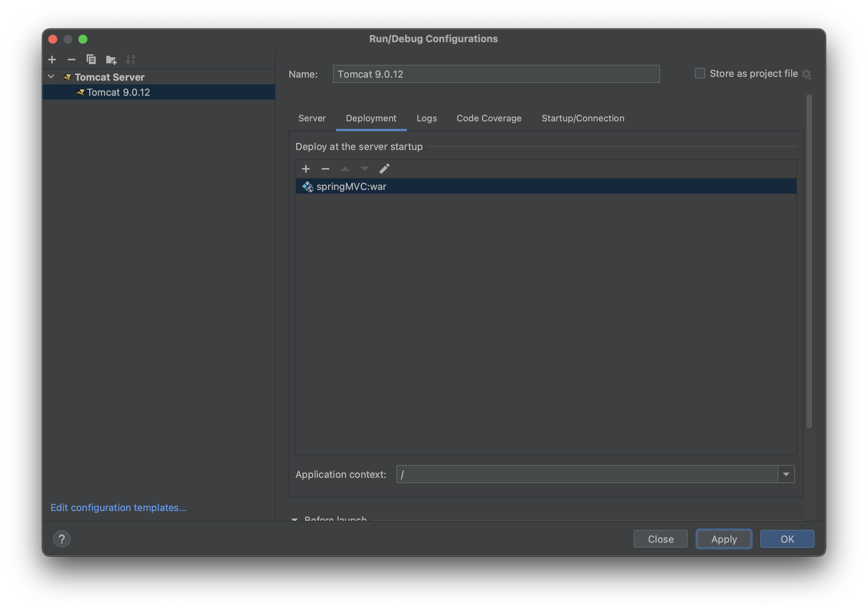
Task: Open the Application context dropdown
Action: tap(786, 474)
